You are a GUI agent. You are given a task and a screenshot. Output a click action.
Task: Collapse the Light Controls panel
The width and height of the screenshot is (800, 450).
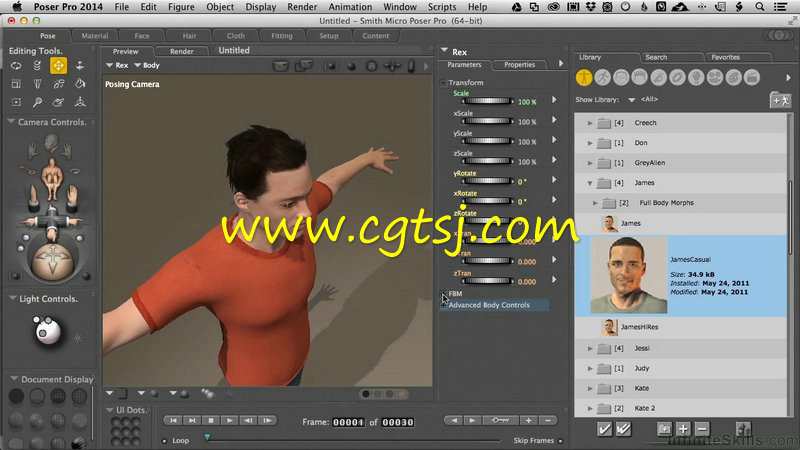click(x=12, y=298)
